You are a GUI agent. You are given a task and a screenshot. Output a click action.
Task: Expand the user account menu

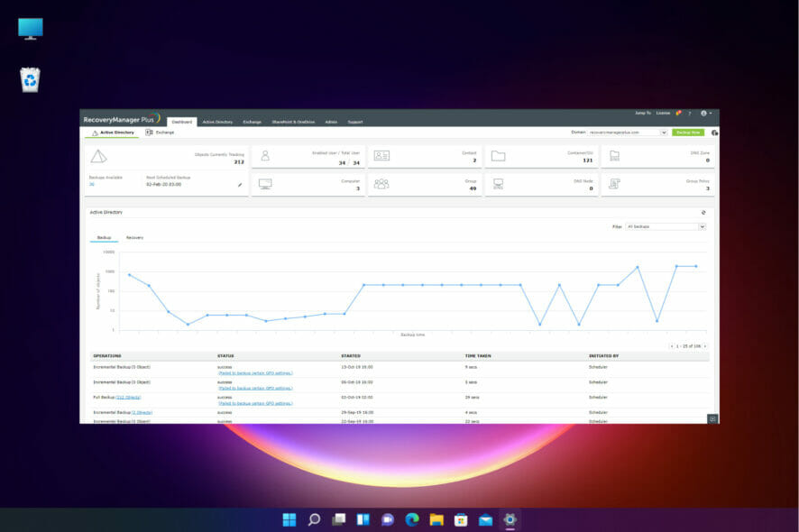click(706, 113)
